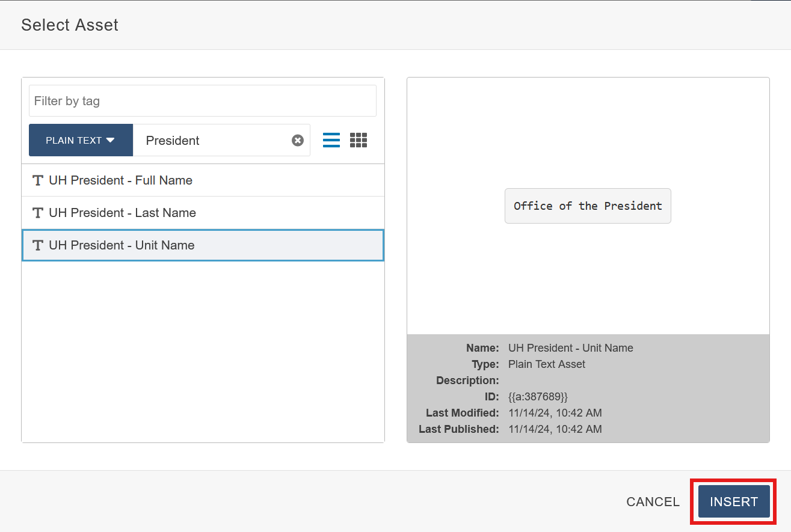Click the Plain Text Asset type value
The height and width of the screenshot is (532, 791).
point(546,364)
